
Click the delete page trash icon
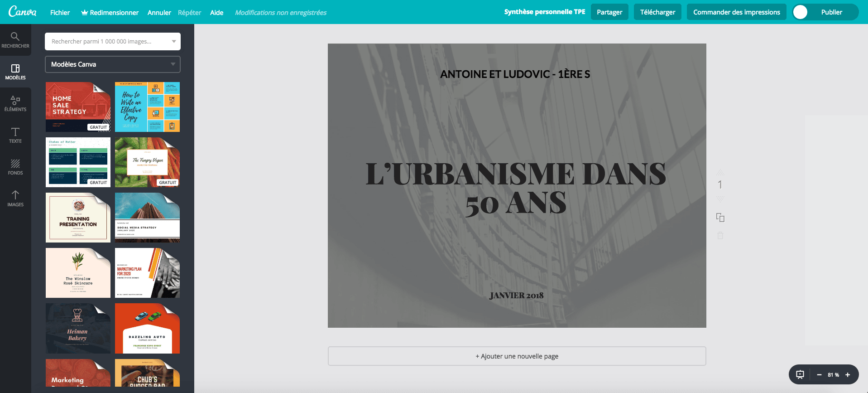tap(720, 236)
